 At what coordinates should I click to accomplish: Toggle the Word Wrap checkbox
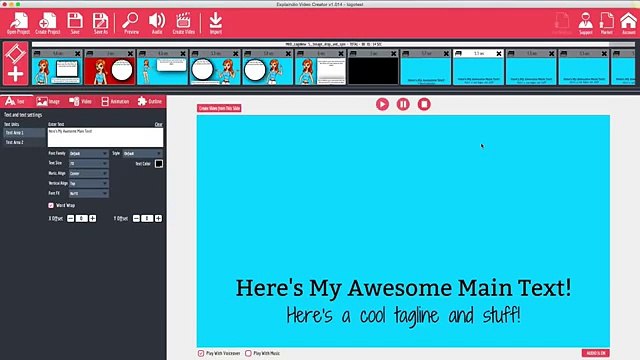(51, 205)
